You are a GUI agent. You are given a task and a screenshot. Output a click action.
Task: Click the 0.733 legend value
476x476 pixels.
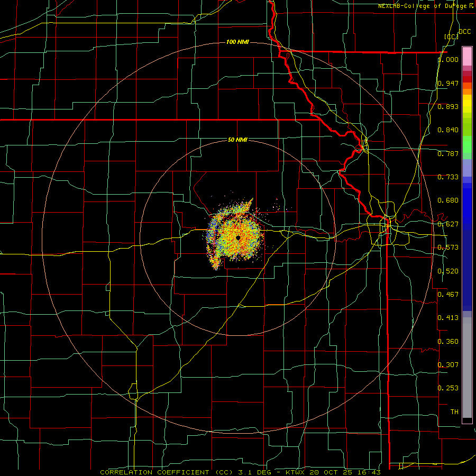pos(448,177)
